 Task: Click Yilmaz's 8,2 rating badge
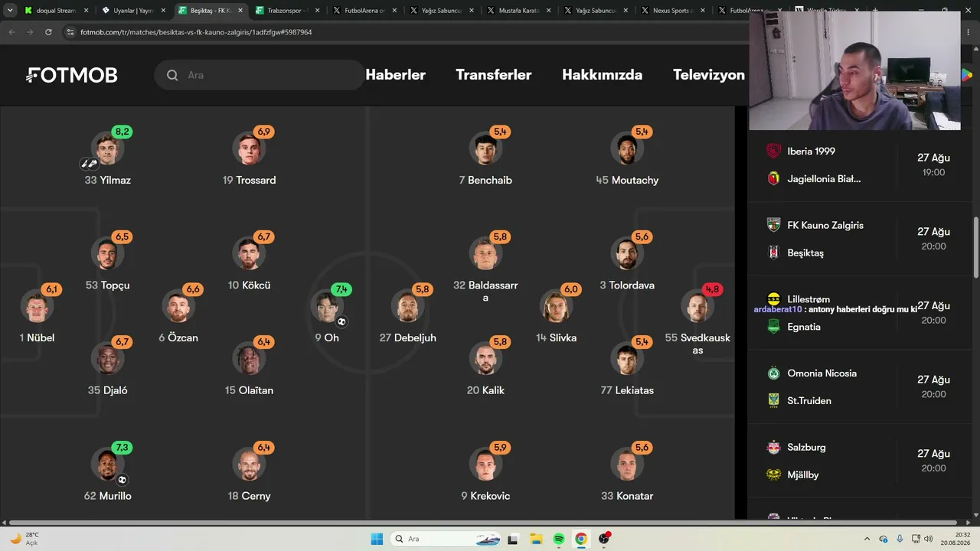tap(122, 132)
